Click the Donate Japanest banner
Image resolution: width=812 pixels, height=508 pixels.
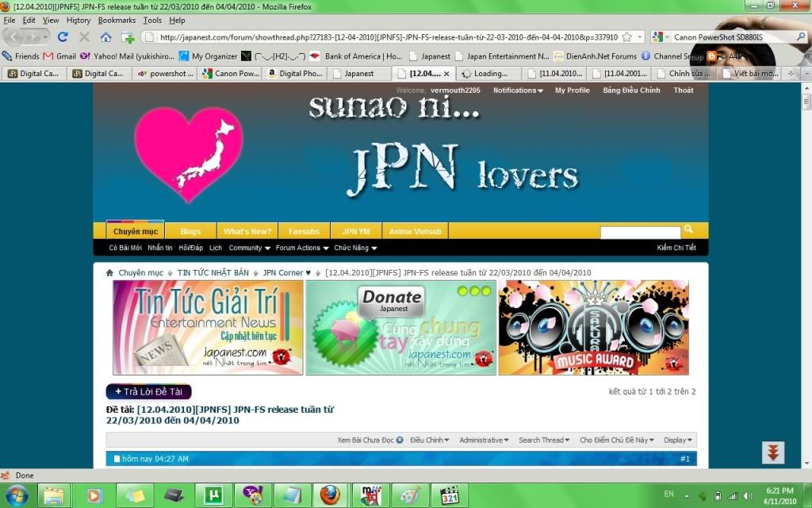[400, 327]
